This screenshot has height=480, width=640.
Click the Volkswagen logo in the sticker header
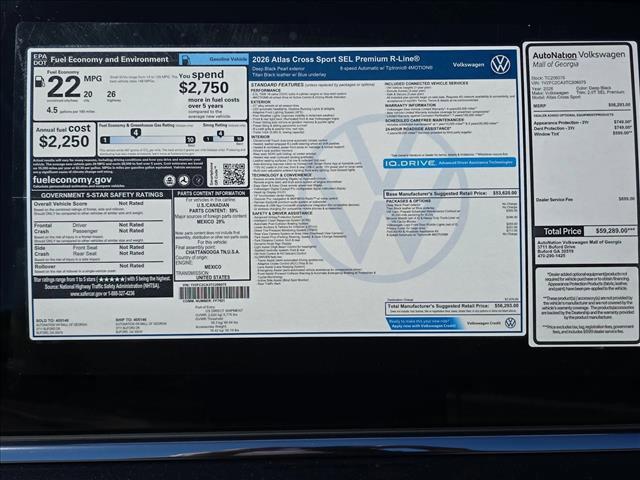[x=500, y=64]
